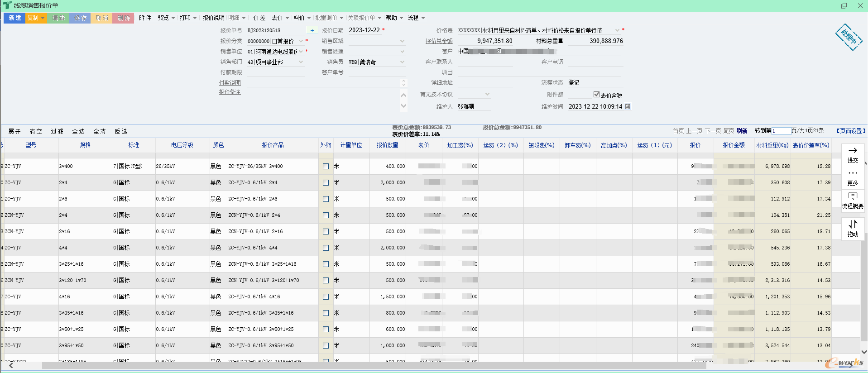Viewport: 868px width, 373px height.
Task: Click the 报价备注 scroll-up arrow
Action: coord(403,95)
